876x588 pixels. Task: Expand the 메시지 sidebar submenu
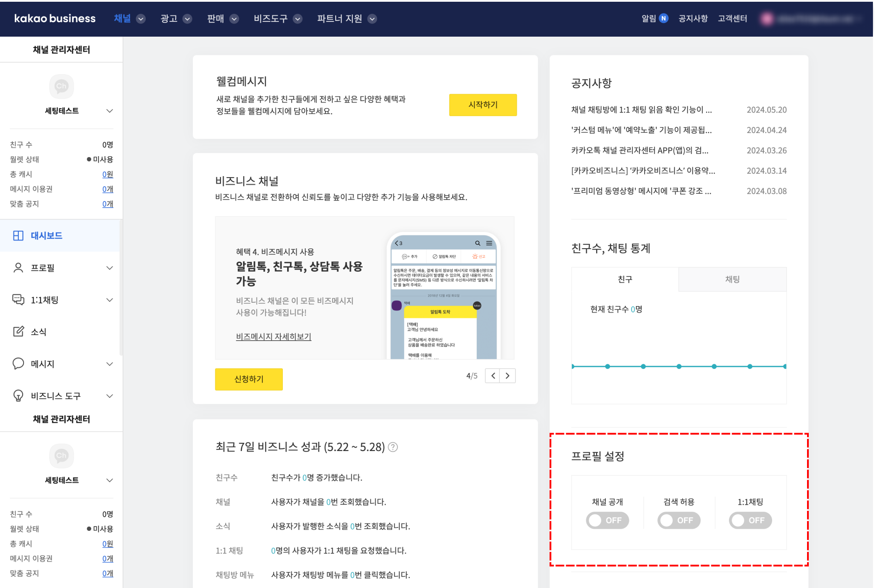pos(110,364)
